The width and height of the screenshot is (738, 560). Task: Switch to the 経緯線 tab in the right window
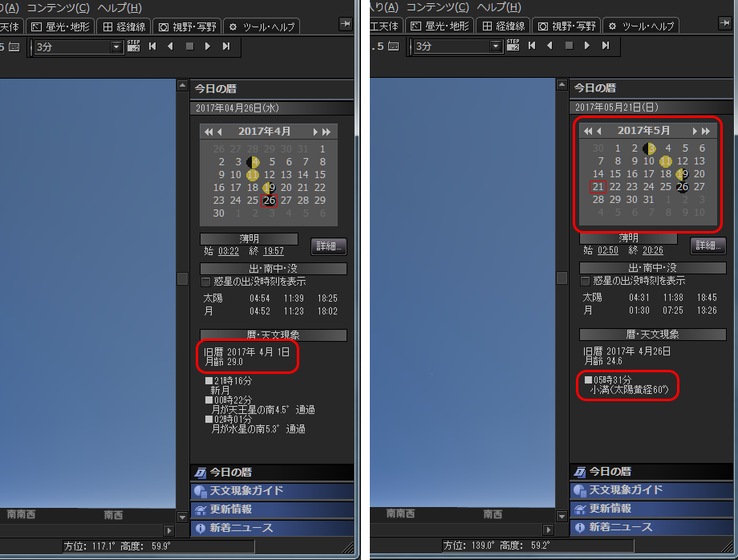pyautogui.click(x=504, y=26)
